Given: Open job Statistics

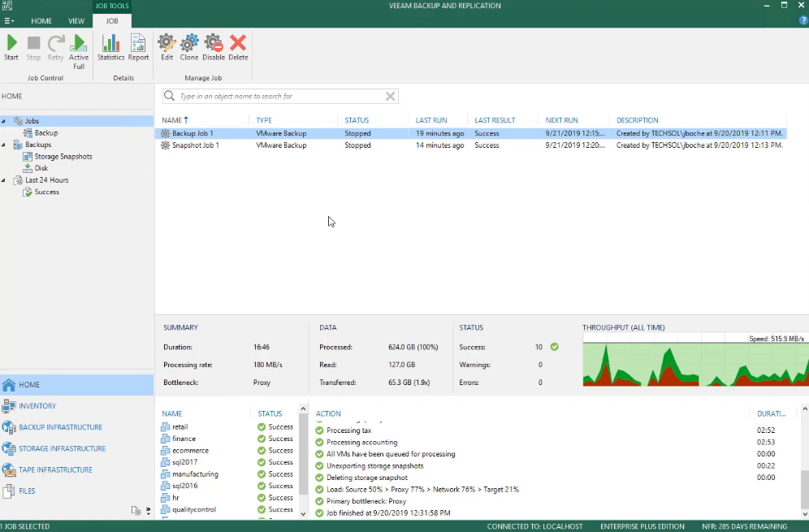Looking at the screenshot, I should pos(111,47).
